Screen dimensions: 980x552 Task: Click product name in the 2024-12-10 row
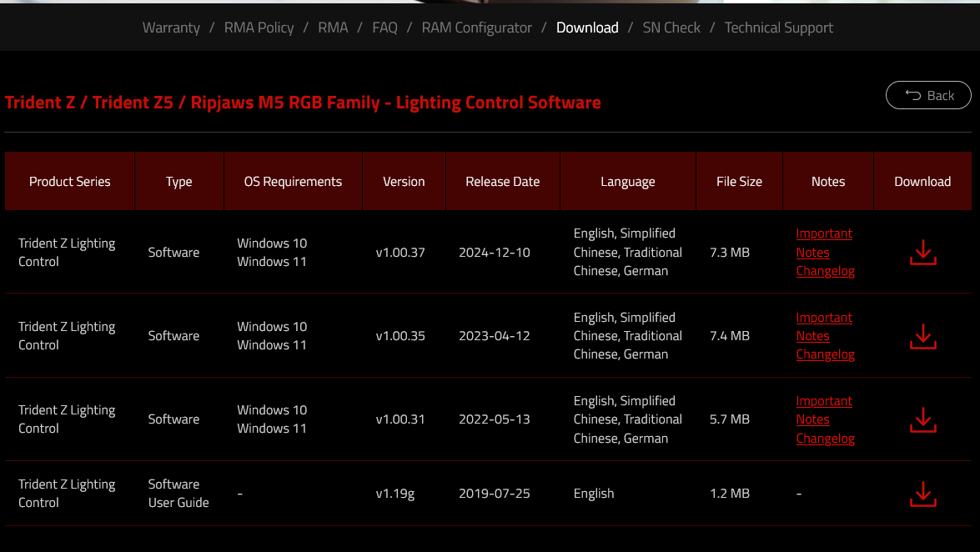tap(66, 253)
